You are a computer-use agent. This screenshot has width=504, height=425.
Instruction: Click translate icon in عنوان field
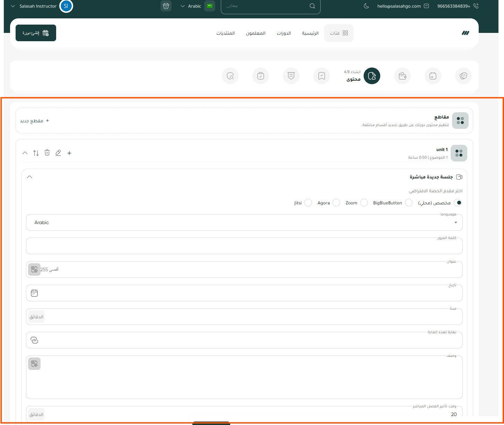[x=34, y=269]
